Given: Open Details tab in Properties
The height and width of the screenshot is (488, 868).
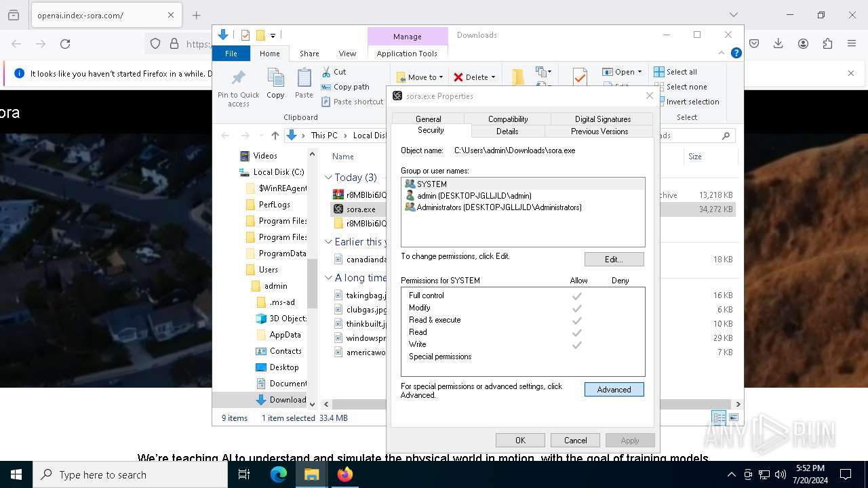Looking at the screenshot, I should pyautogui.click(x=507, y=131).
